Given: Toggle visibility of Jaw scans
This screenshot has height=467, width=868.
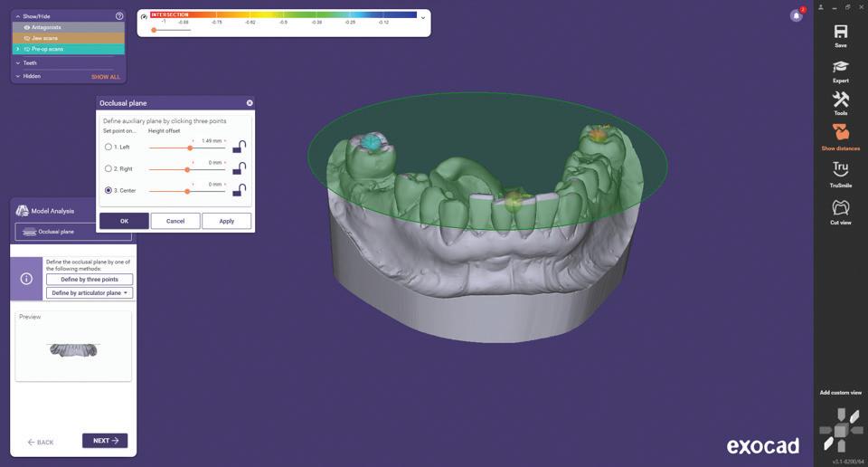Looking at the screenshot, I should click(26, 38).
